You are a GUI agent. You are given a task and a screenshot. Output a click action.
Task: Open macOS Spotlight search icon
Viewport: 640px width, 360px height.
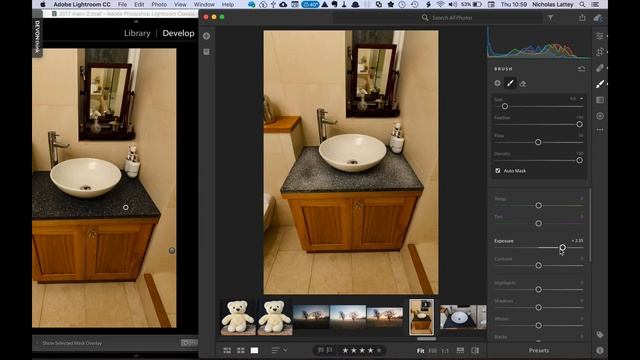click(x=582, y=4)
